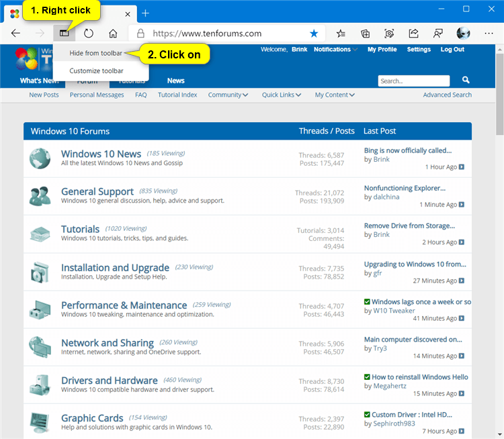
Task: Click the vertical page scrollbar thumb
Action: tap(499, 94)
